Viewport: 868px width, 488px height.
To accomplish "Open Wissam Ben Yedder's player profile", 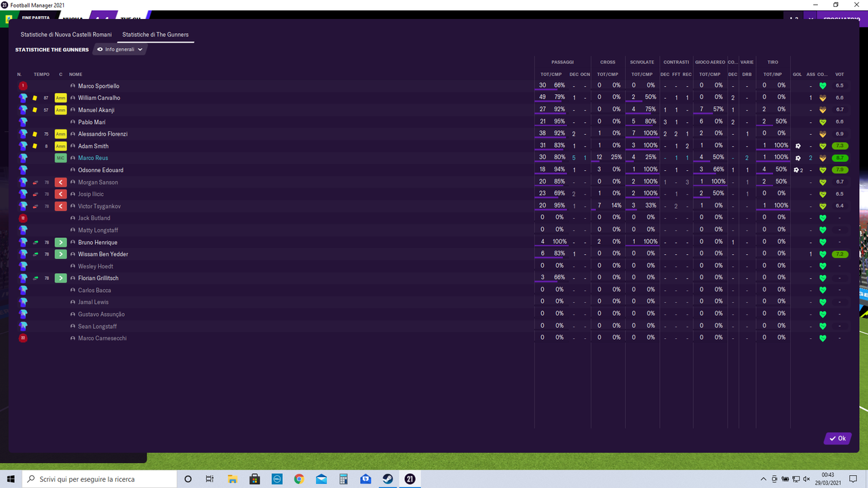I will pos(103,254).
